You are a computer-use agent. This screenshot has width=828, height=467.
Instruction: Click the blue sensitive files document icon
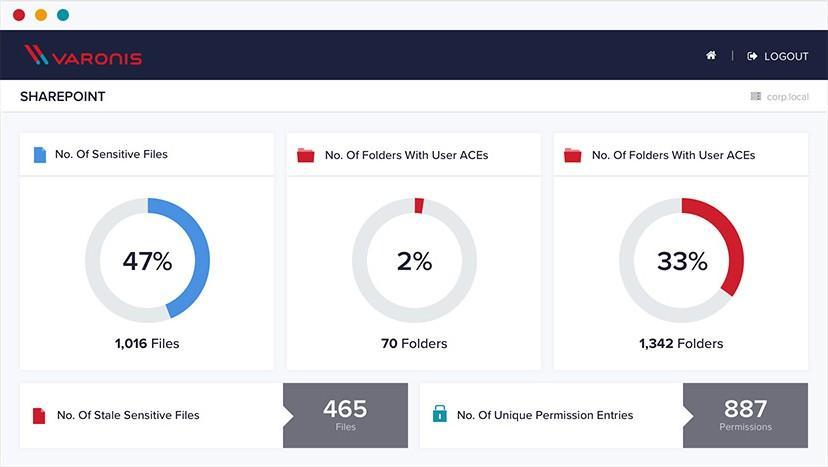40,155
